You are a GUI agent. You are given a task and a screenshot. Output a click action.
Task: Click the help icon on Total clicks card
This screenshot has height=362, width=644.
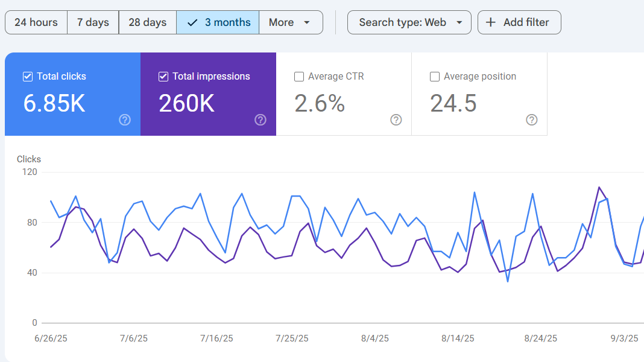[x=125, y=119]
